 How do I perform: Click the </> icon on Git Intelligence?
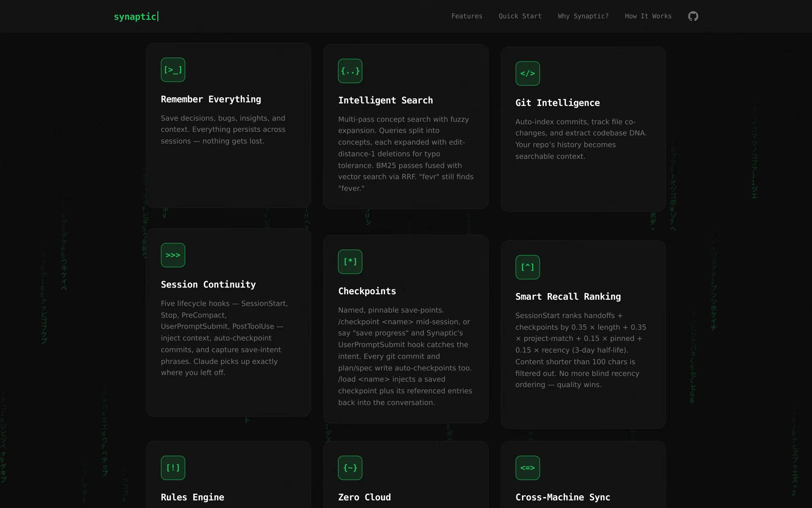(x=527, y=74)
